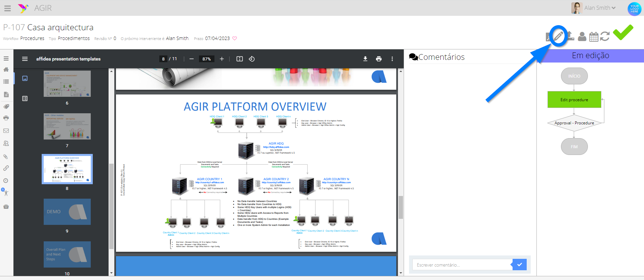Open the envelope mail sidebar icon
This screenshot has height=280, width=644.
pos(6,131)
